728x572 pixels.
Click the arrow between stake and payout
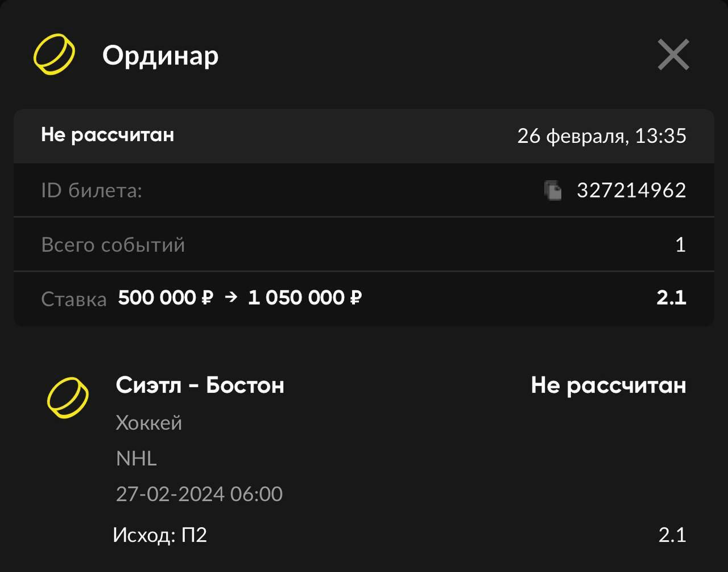click(230, 297)
